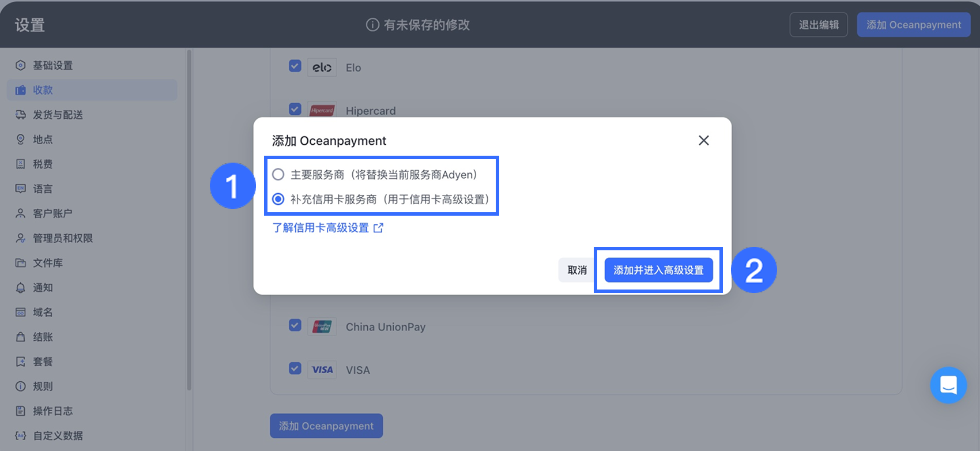Click the 结账 bag icon
This screenshot has width=980, height=451.
coord(21,337)
